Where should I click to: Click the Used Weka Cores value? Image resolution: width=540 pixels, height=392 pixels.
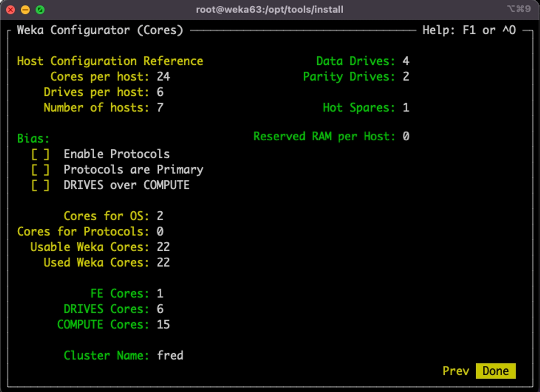pos(163,262)
